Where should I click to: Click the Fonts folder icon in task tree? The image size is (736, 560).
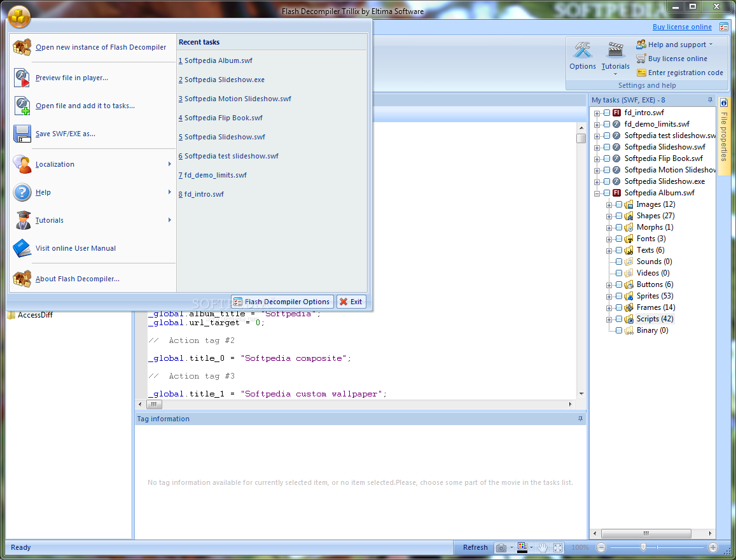tap(629, 239)
